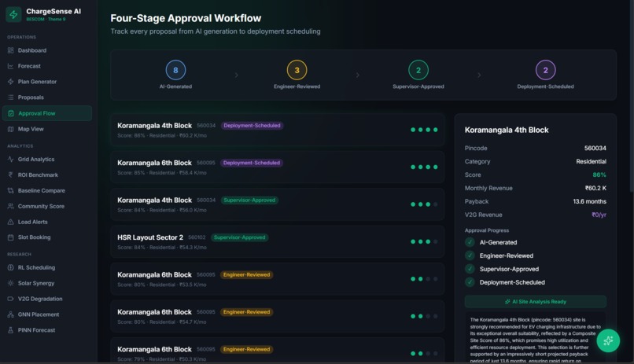This screenshot has width=634, height=364.
Task: Click the ChargeSense AI lightning logo
Action: click(x=13, y=14)
